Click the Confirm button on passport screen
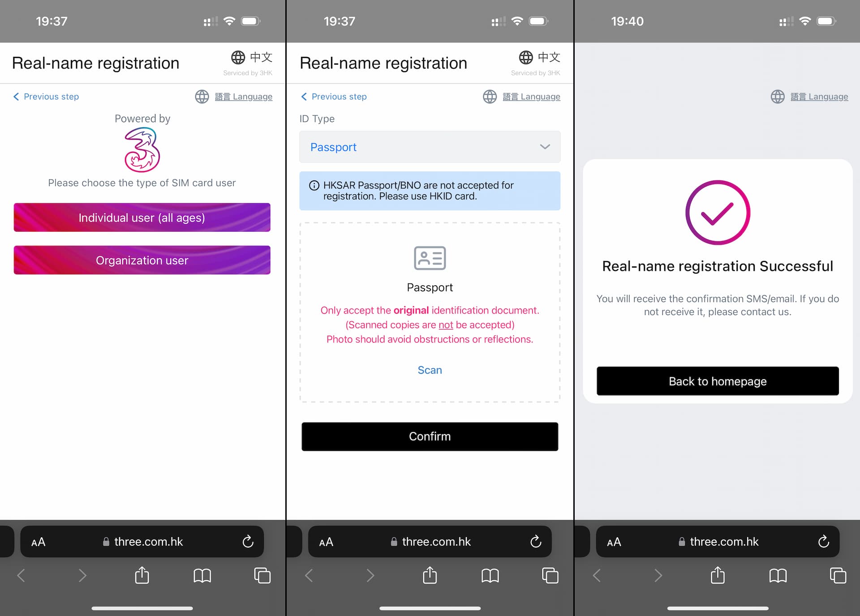Image resolution: width=860 pixels, height=616 pixels. 430,436
